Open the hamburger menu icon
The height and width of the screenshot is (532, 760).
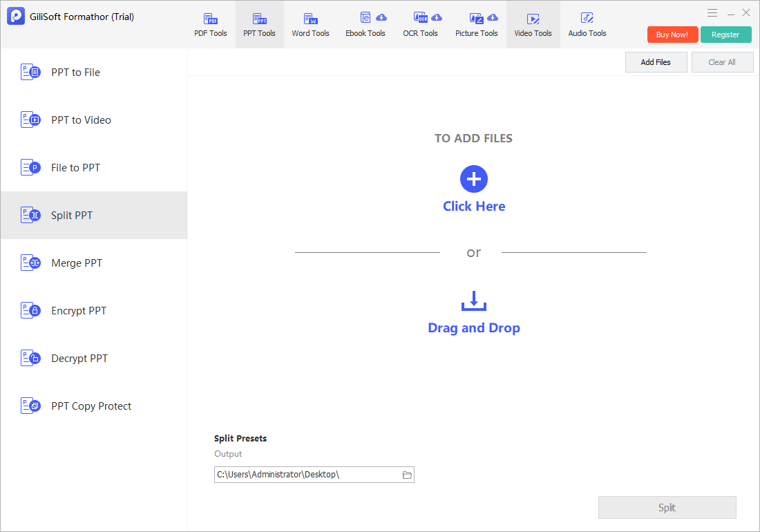tap(712, 13)
